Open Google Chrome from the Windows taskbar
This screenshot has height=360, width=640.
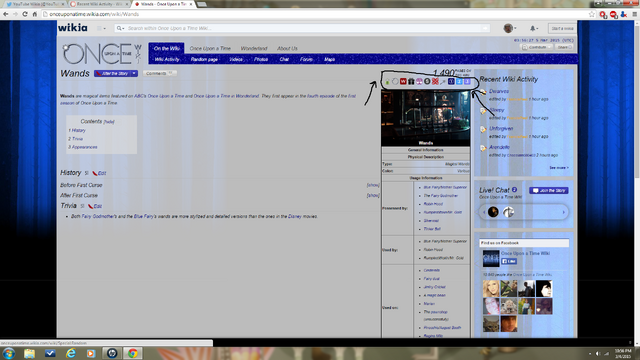tap(132, 353)
